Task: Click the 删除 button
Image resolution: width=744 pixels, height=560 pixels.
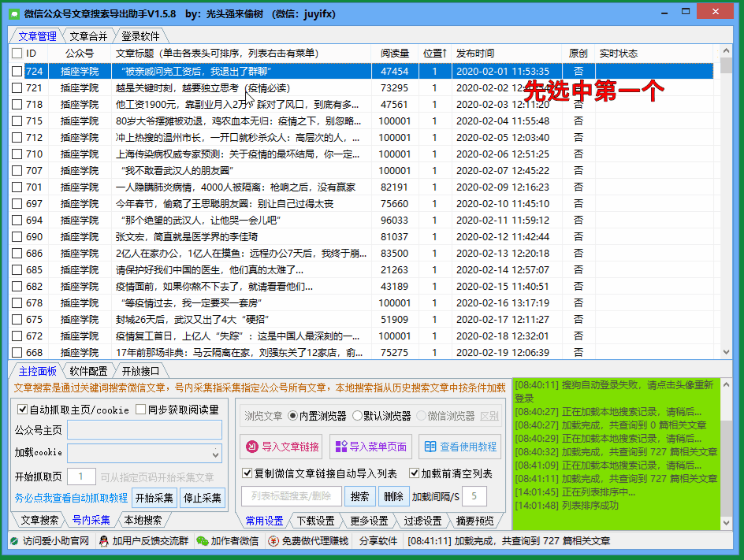Action: click(x=393, y=496)
